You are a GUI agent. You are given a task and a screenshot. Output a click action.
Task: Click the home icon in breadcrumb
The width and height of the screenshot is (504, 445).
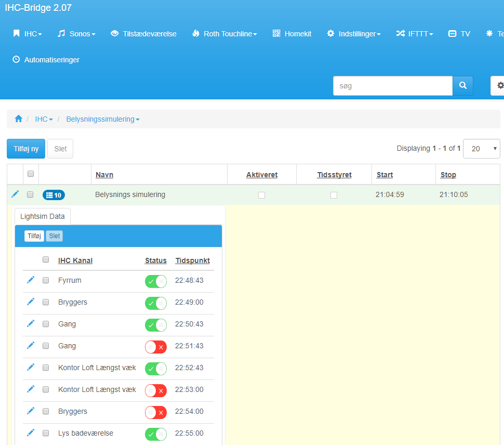(x=19, y=119)
